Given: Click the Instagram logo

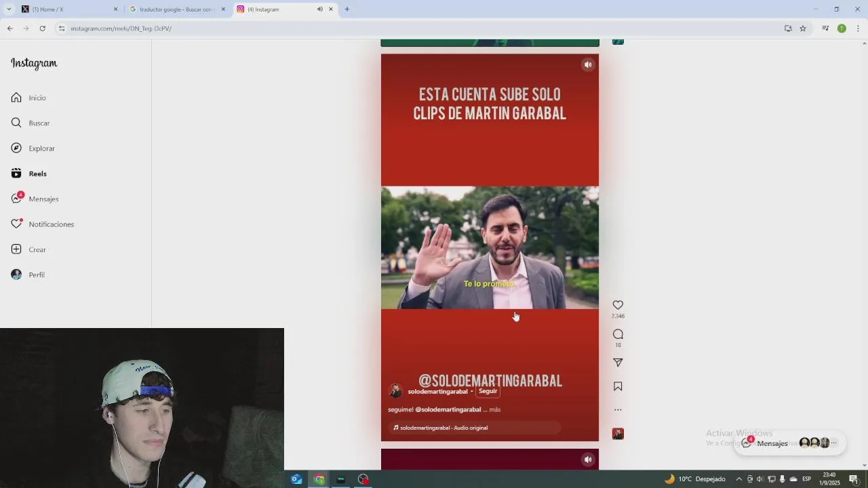Looking at the screenshot, I should 34,63.
